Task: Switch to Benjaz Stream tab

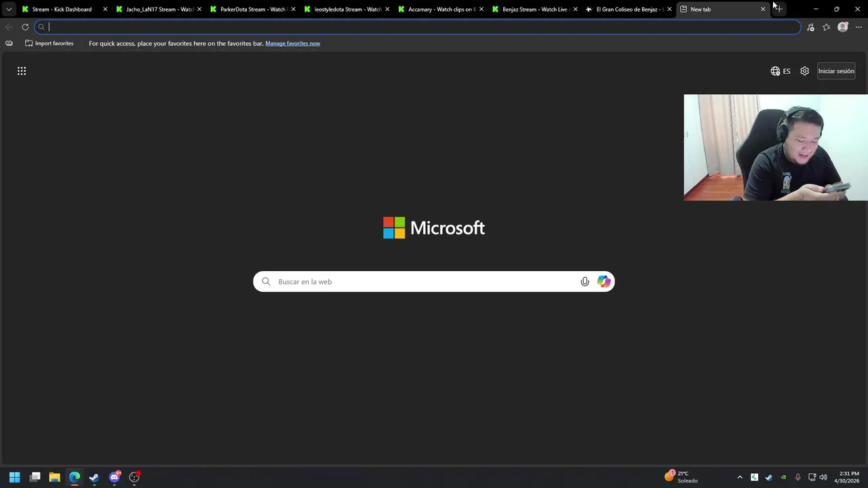Action: [x=534, y=9]
